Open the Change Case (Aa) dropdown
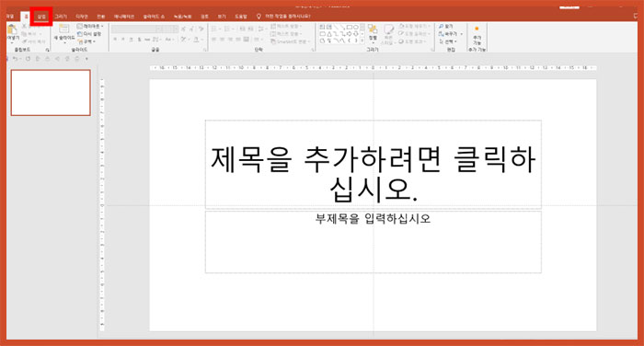The width and height of the screenshot is (644, 346). point(168,40)
